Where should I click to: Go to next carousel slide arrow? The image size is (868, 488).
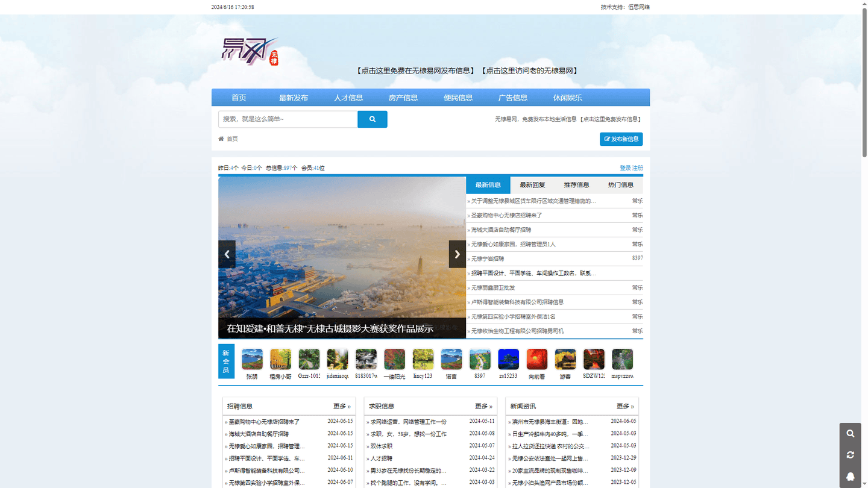458,254
